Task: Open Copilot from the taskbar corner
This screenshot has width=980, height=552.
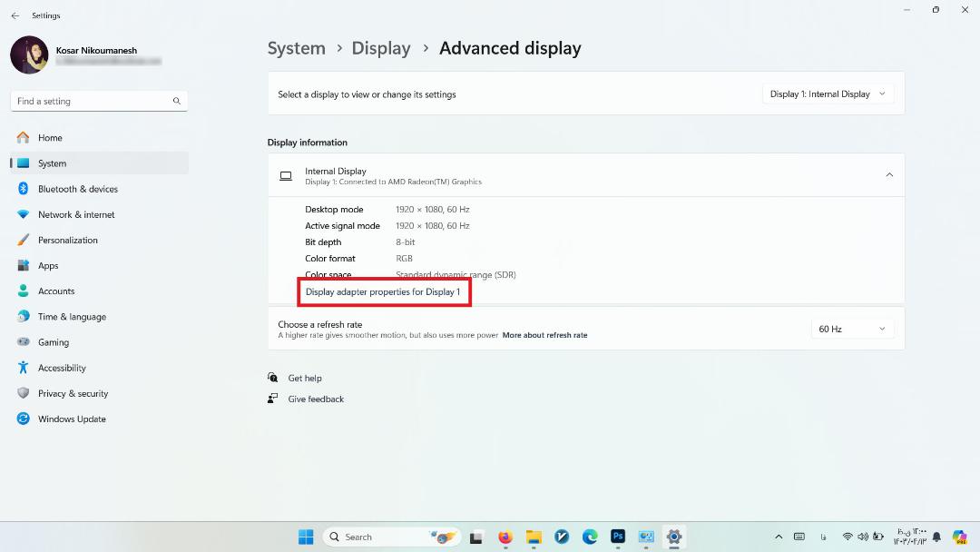Action: (x=959, y=537)
